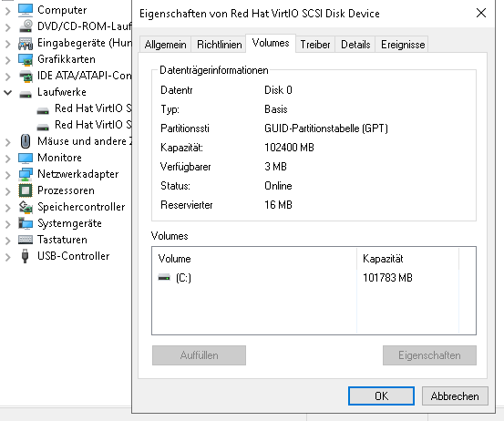Collapse the Laufwerke tree node
This screenshot has height=421, width=504.
click(x=7, y=93)
